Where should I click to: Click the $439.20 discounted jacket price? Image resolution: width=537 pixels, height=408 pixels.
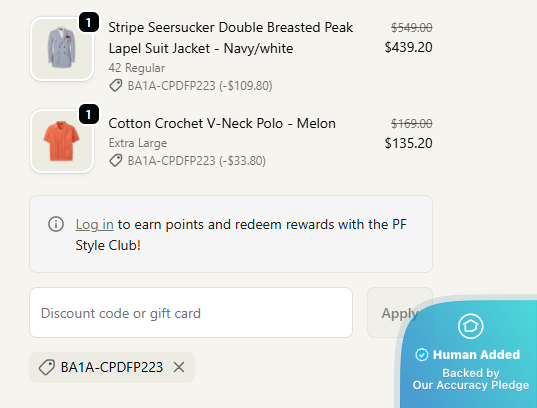pyautogui.click(x=408, y=47)
